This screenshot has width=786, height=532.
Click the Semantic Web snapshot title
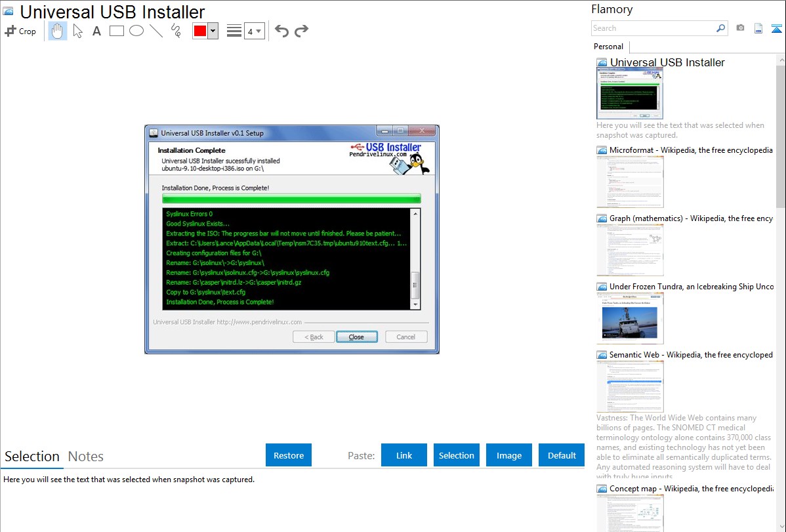[691, 354]
